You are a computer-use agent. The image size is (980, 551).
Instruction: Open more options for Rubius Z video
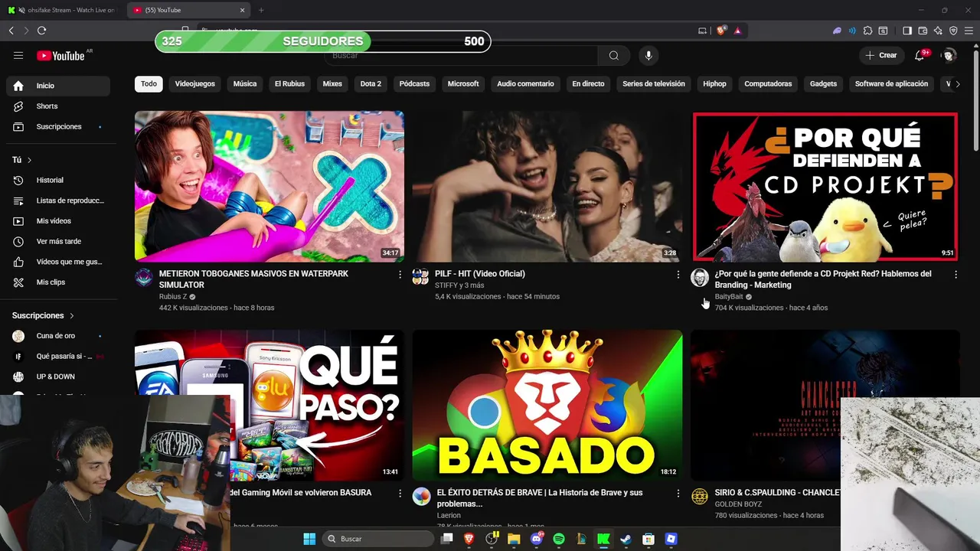[400, 274]
